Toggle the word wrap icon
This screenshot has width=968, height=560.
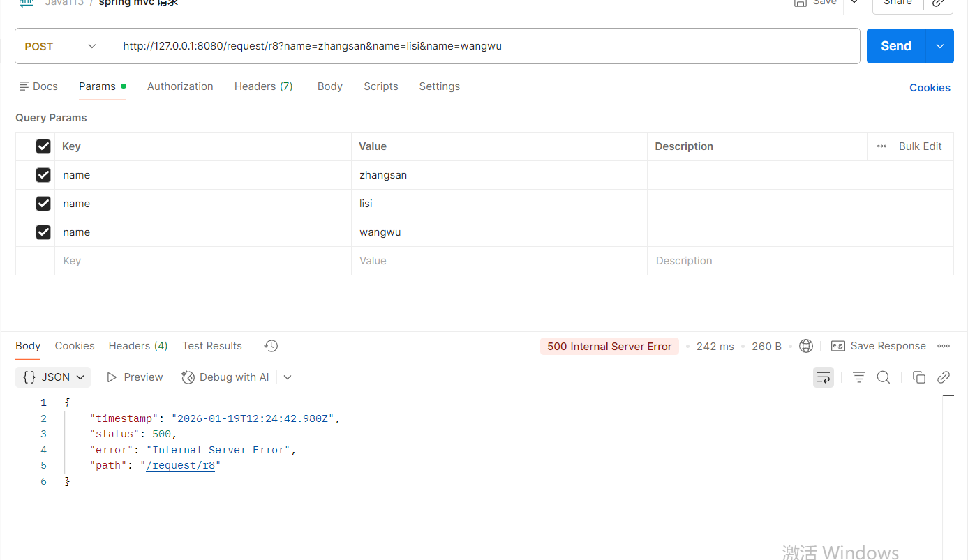point(824,377)
